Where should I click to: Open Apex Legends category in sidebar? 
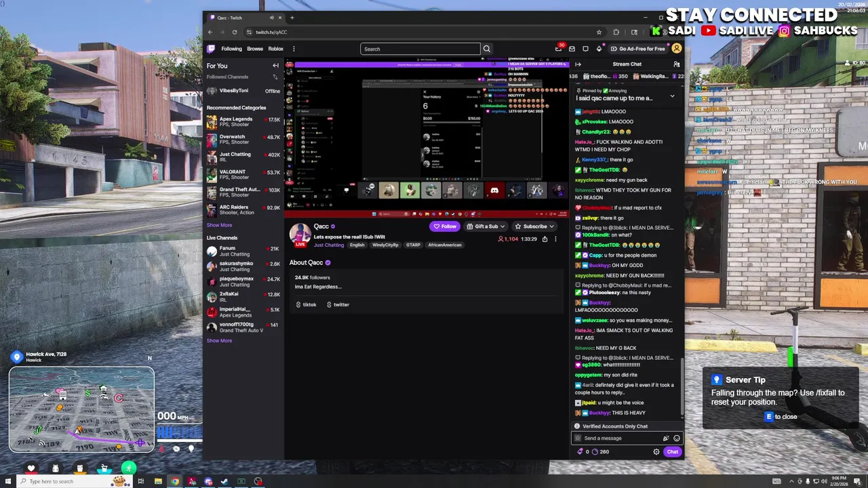(x=243, y=122)
